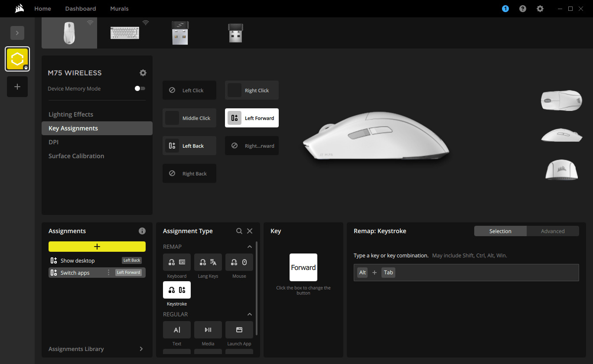
Task: Click the Corsair sails logo
Action: (19, 9)
